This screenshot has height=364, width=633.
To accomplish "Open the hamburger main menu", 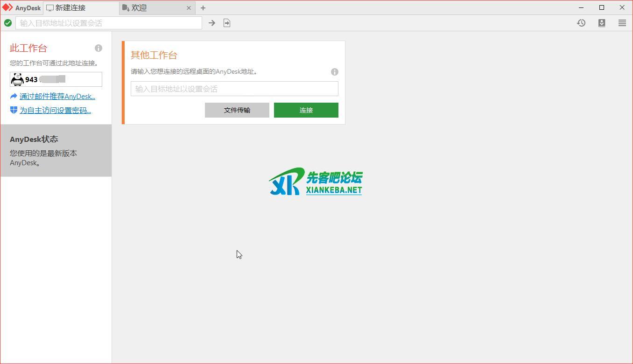I will click(622, 22).
